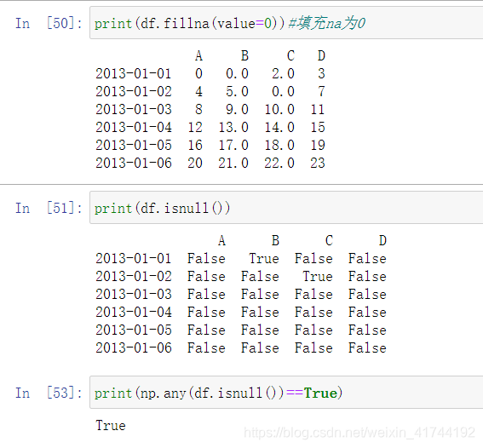Click the bold True keyword in cell 53
This screenshot has height=448, width=483.
[320, 393]
